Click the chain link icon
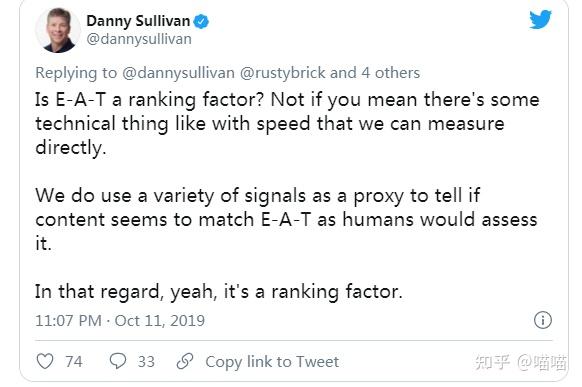 click(x=185, y=361)
